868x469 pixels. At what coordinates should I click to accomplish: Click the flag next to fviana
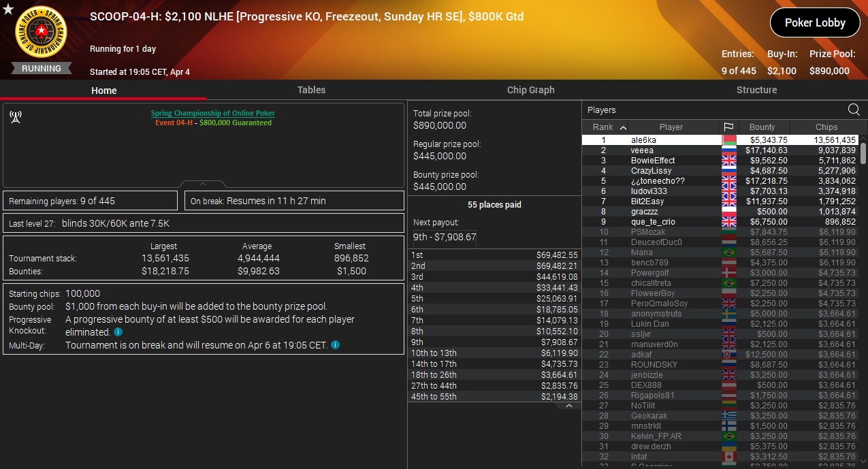[x=728, y=253]
